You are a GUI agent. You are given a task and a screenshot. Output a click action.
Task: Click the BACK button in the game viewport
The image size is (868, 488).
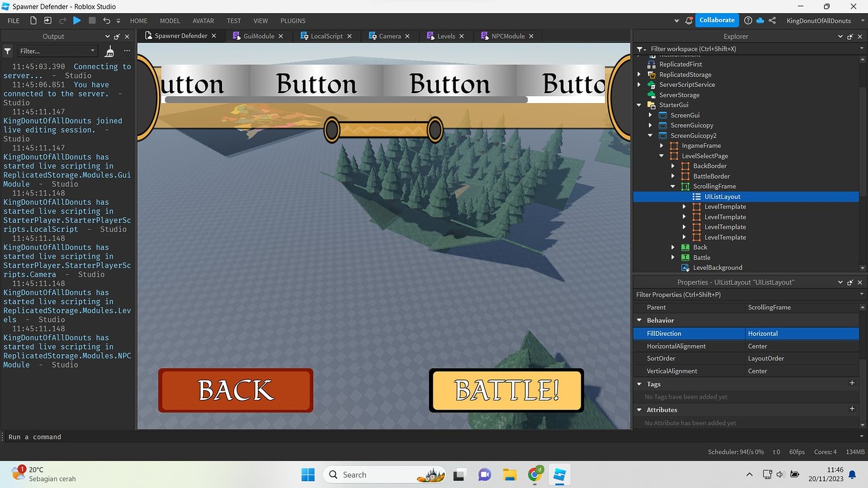(236, 391)
